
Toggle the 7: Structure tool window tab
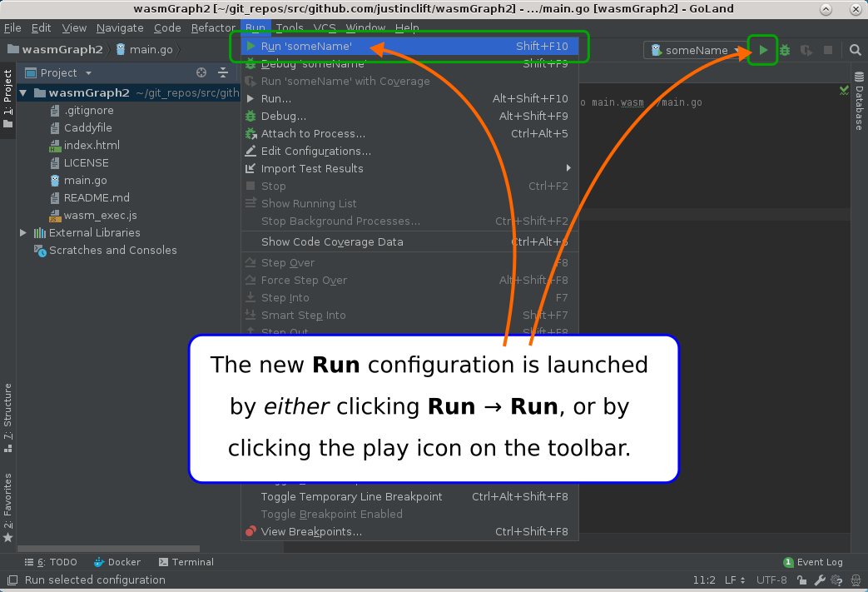pyautogui.click(x=7, y=418)
